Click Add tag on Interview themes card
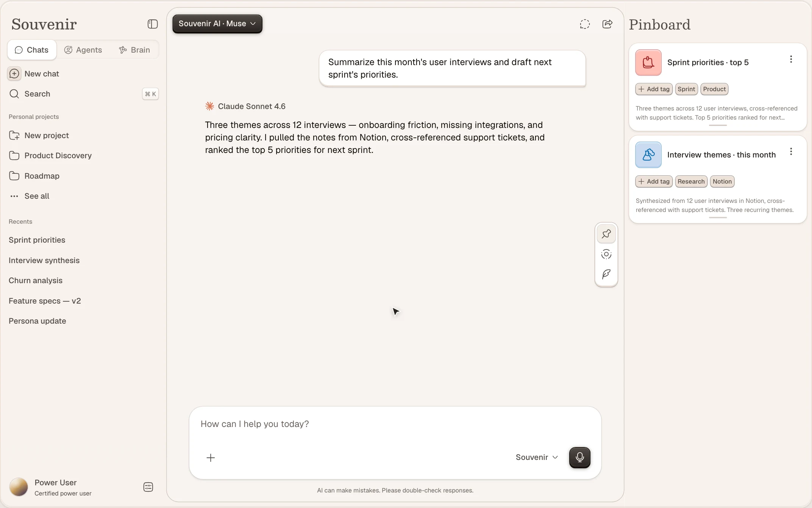812x508 pixels. coord(654,182)
